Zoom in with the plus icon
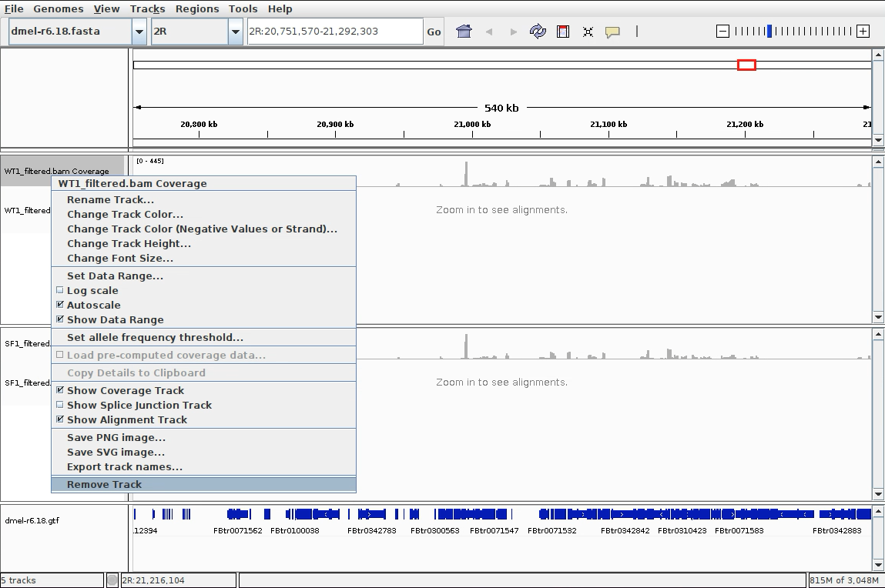This screenshot has width=885, height=588. [863, 32]
